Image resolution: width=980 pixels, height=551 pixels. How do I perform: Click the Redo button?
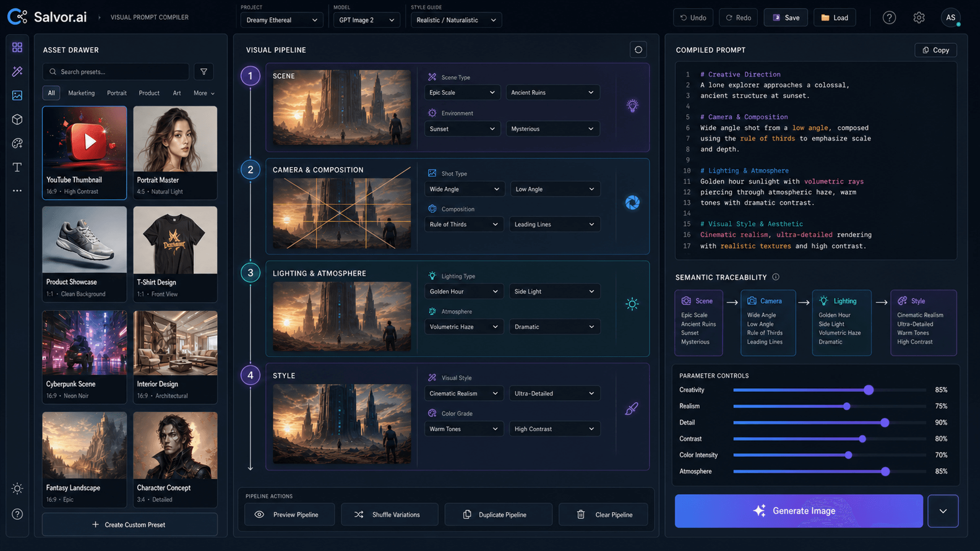click(x=738, y=18)
